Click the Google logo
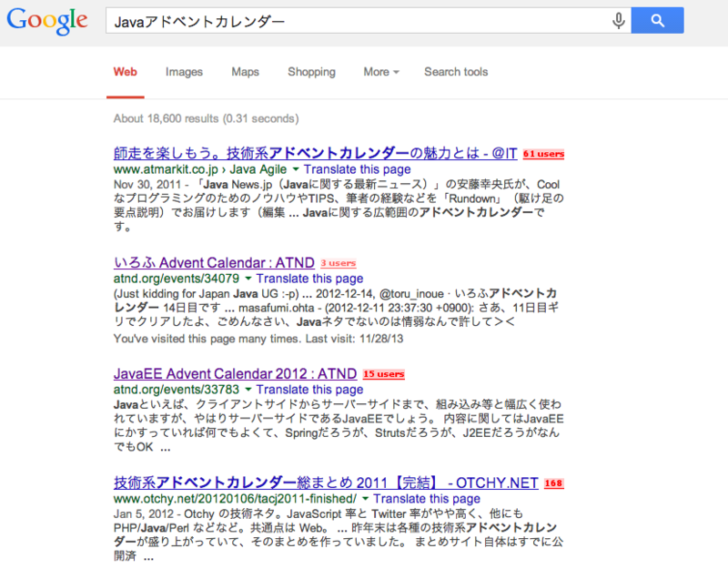The width and height of the screenshot is (728, 569). point(47,21)
